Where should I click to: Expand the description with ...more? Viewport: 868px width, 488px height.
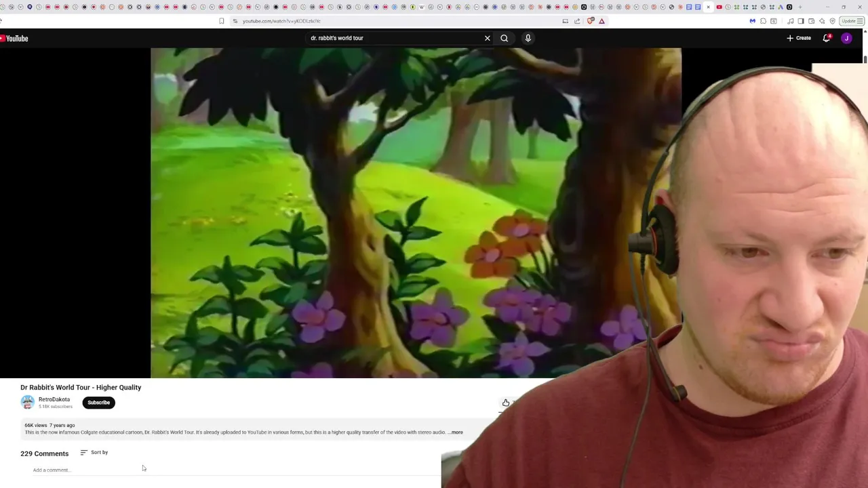coord(456,432)
